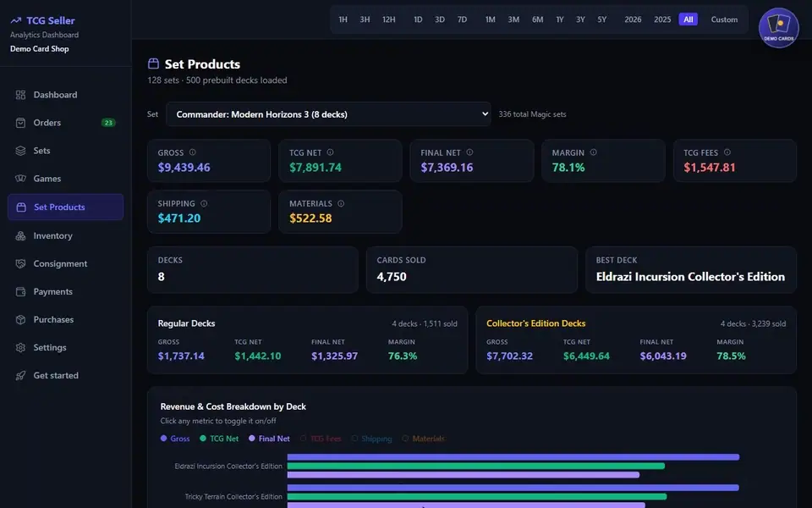The width and height of the screenshot is (812, 508).
Task: Select the All time range
Action: click(x=689, y=19)
